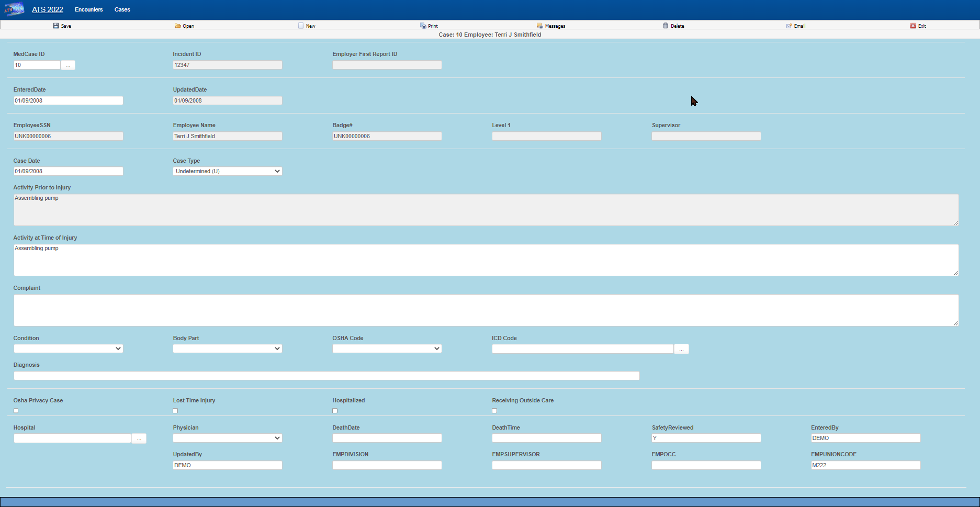Check the Lost Time Injury box
Screen dimensions: 980x507
coord(175,411)
